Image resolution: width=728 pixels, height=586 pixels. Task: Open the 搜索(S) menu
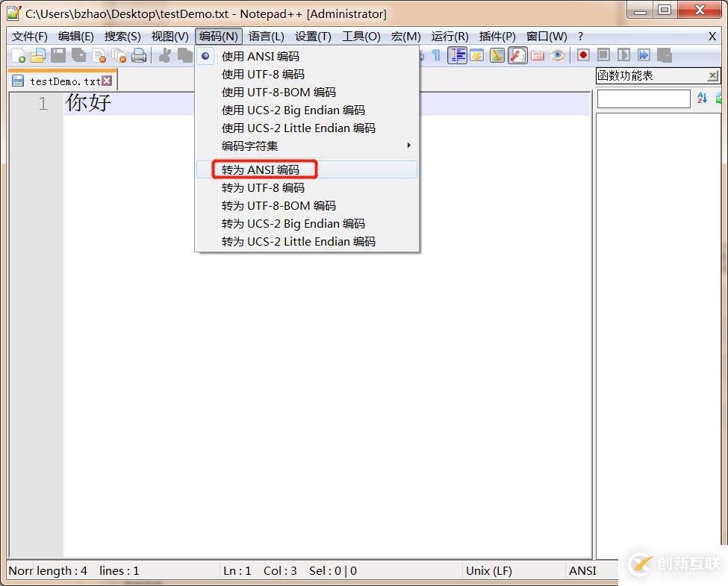(122, 37)
